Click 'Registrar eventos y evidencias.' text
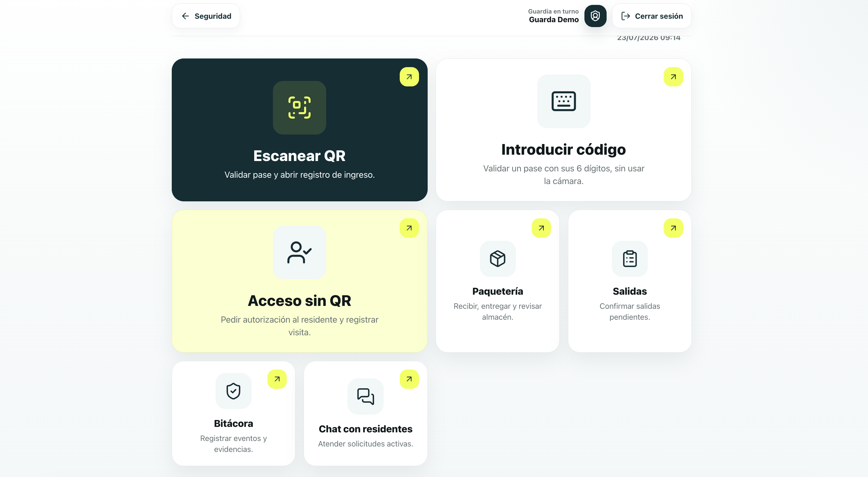Viewport: 868px width, 477px height. [233, 444]
